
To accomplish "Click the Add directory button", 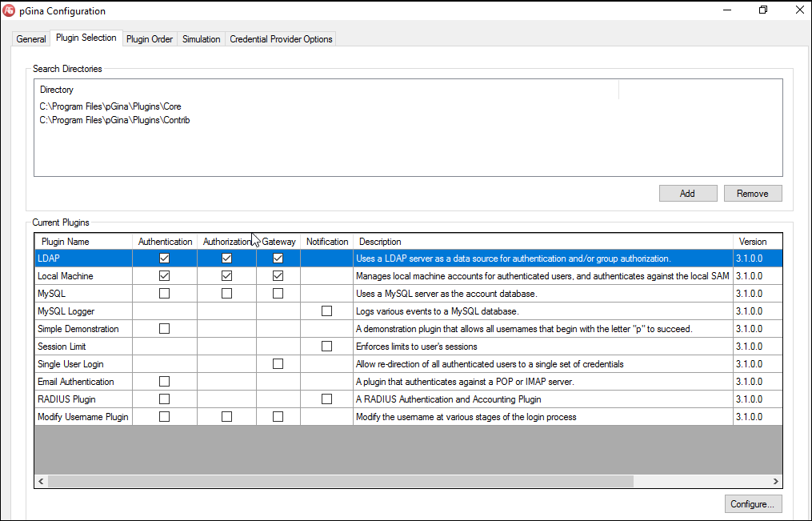I will coord(688,193).
